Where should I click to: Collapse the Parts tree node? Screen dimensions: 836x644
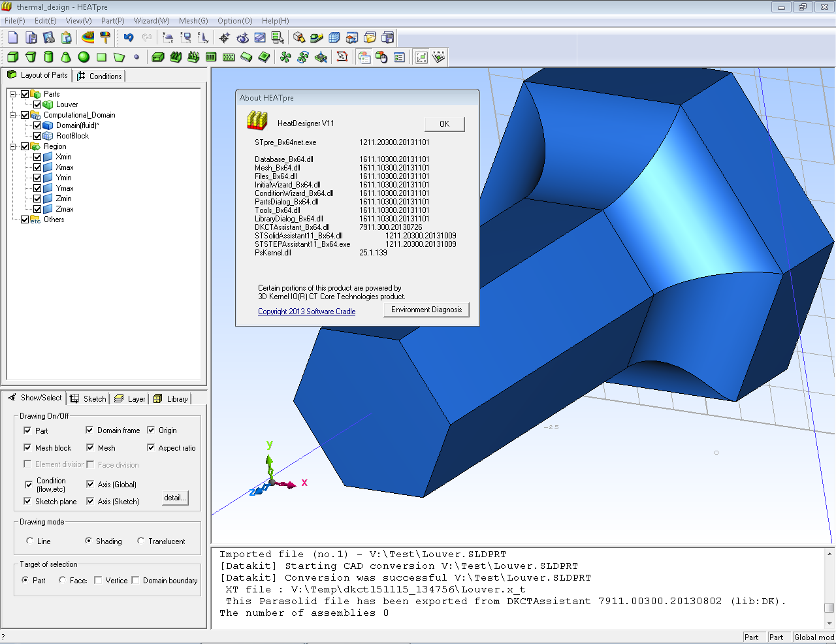pyautogui.click(x=12, y=94)
